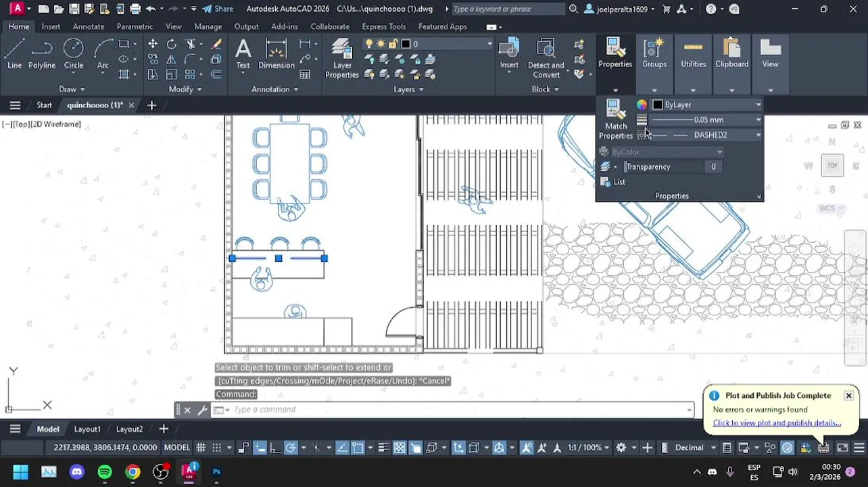Viewport: 868px width, 487px height.
Task: Activate the Rotate tool
Action: (172, 44)
